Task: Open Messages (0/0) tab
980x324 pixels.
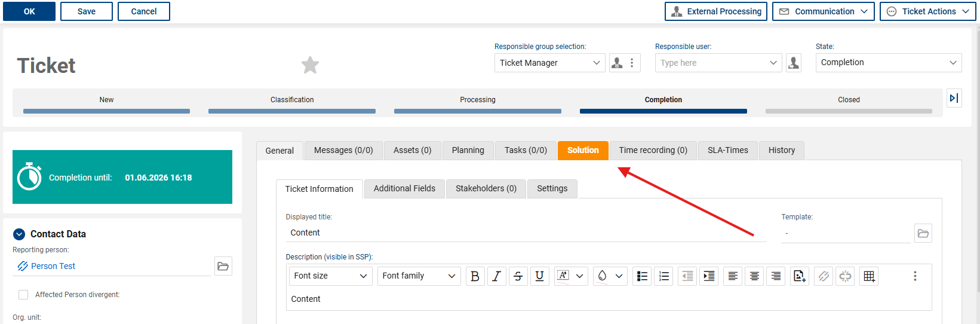Action: 343,150
